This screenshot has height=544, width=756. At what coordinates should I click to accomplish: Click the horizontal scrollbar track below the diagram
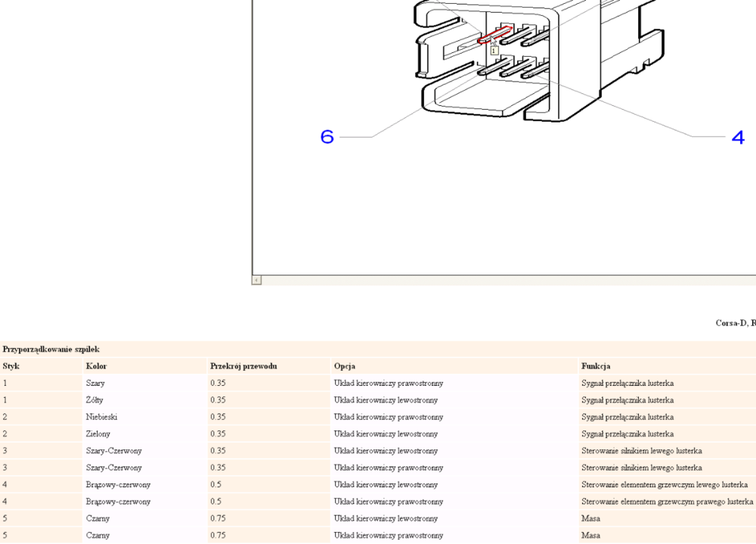coord(507,280)
